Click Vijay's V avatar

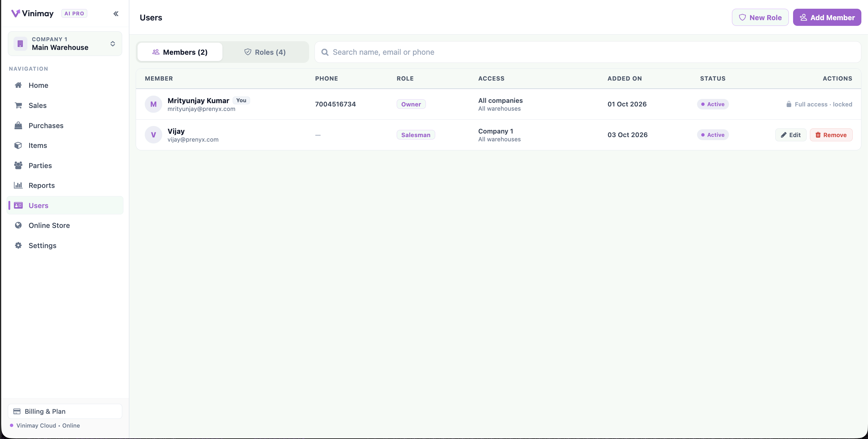pos(153,135)
